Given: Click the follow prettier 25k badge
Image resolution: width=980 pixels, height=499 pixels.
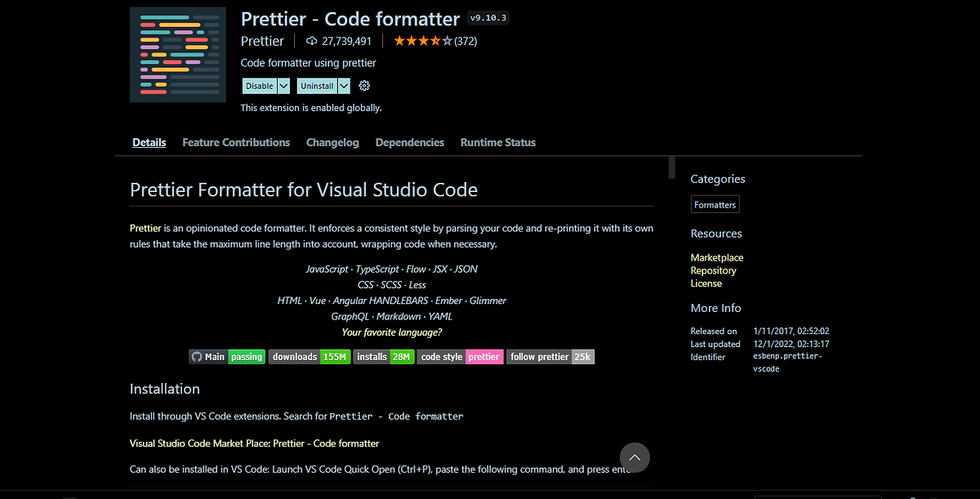Looking at the screenshot, I should [x=550, y=356].
